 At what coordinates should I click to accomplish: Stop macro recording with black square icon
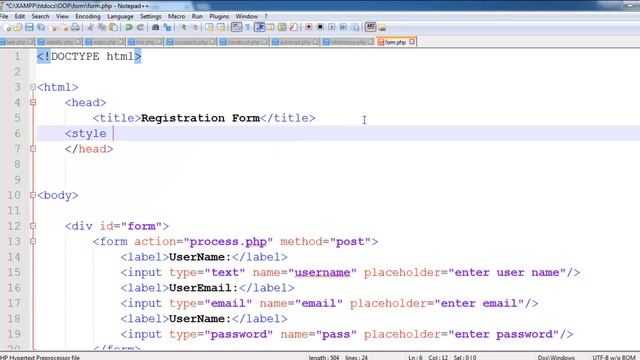coord(320,27)
